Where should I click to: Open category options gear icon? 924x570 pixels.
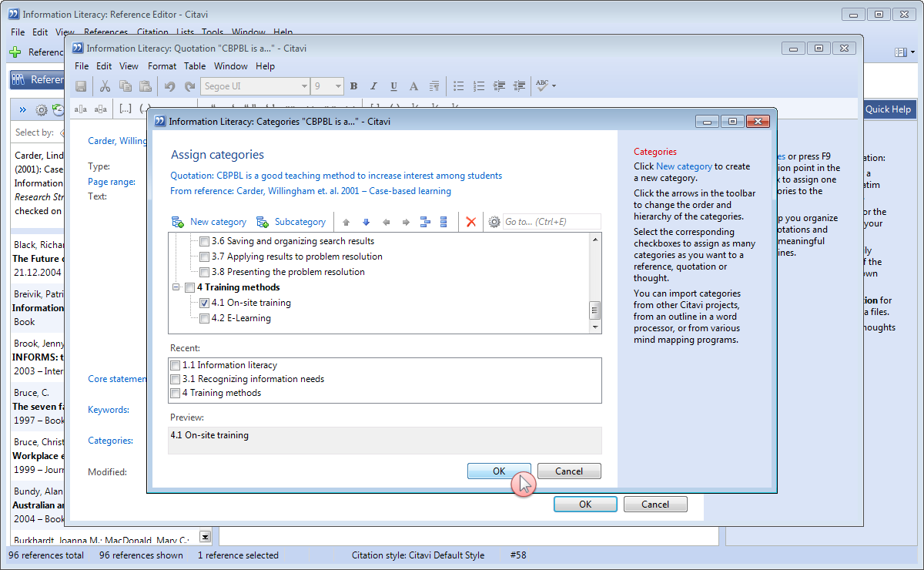click(x=494, y=222)
